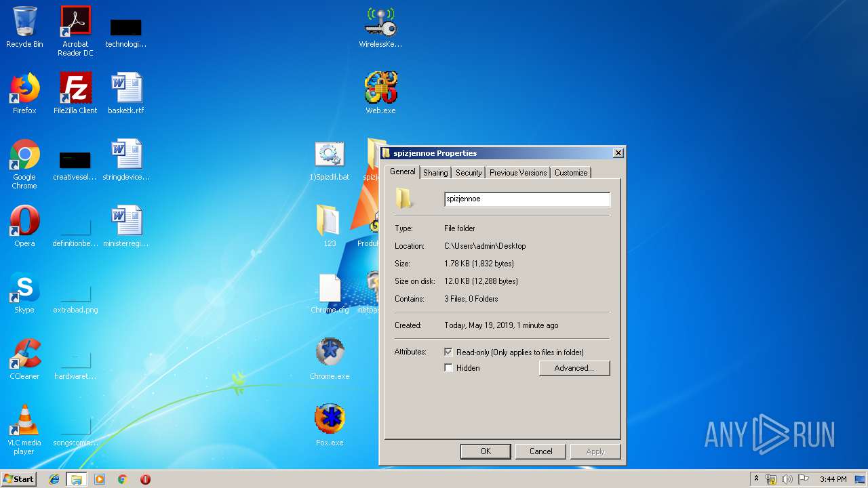
Task: Open the Recycle Bin desktop icon
Action: (24, 27)
